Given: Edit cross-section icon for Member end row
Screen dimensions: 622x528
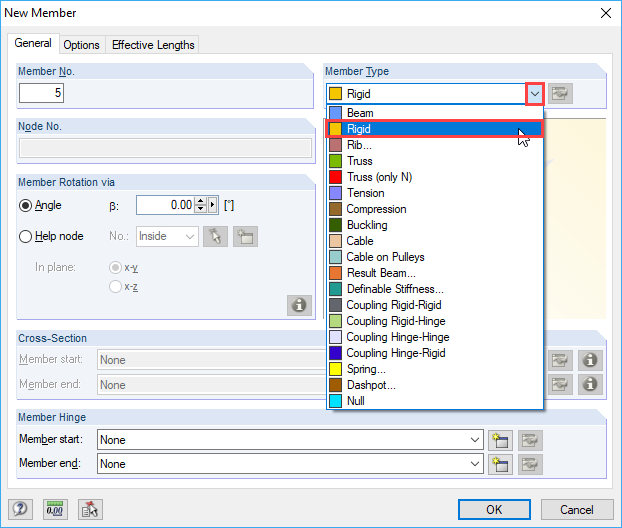Looking at the screenshot, I should 560,384.
